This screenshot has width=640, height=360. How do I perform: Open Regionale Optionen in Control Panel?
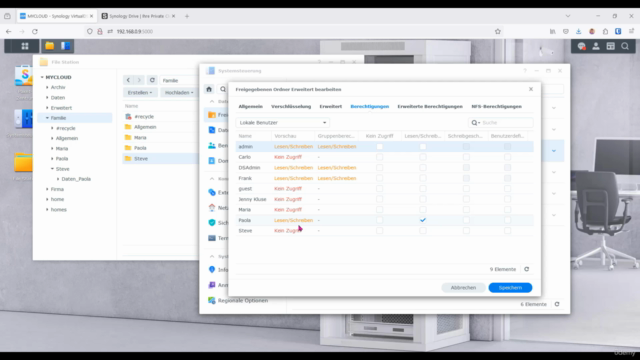(x=243, y=300)
